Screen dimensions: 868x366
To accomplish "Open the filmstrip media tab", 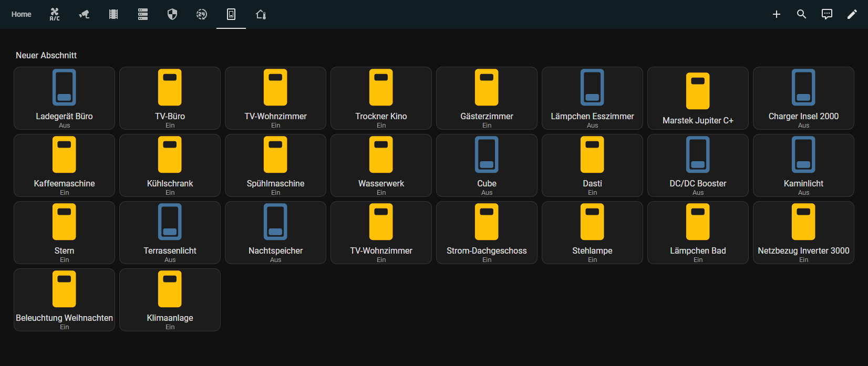I will [x=113, y=14].
